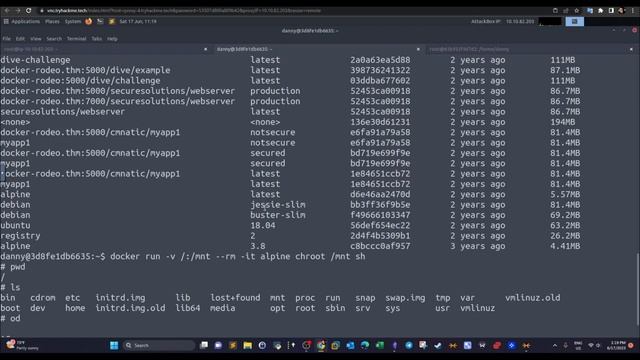The height and width of the screenshot is (360, 640).
Task: Click 'lost+found' in the ls output
Action: [235, 298]
